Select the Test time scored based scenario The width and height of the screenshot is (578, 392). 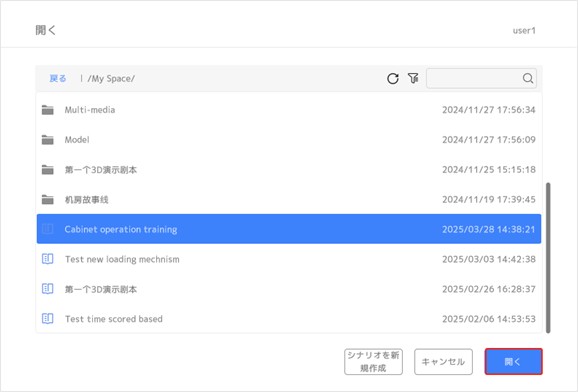pos(289,319)
